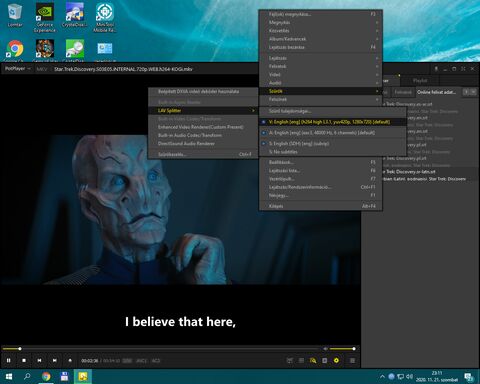Screen dimensions: 480x384
Task: Select the V: English h264 video stream
Action: tap(333, 122)
